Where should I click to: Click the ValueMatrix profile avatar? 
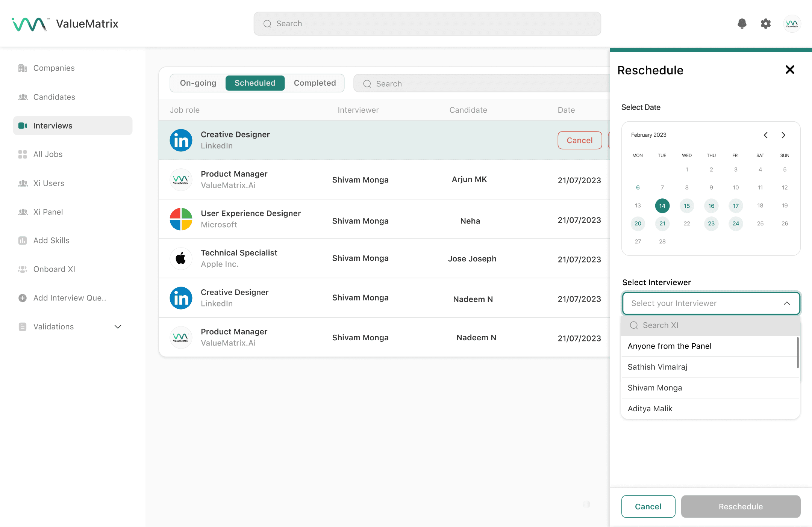[792, 24]
